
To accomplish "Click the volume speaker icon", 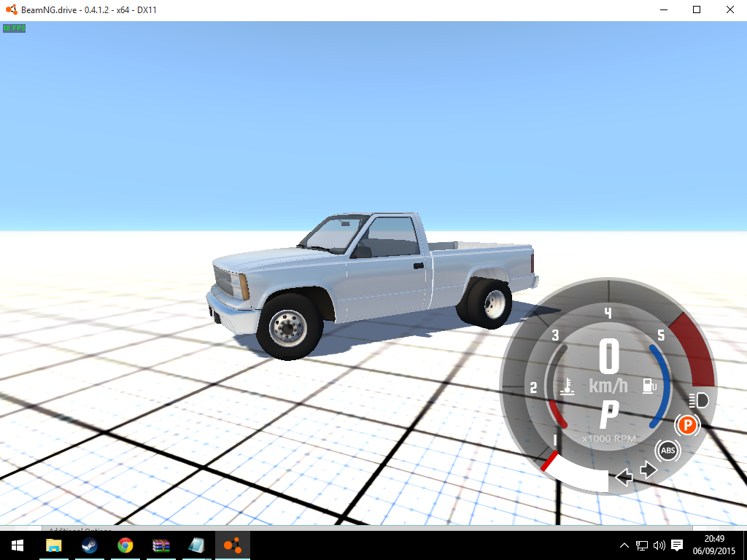I will (x=659, y=545).
